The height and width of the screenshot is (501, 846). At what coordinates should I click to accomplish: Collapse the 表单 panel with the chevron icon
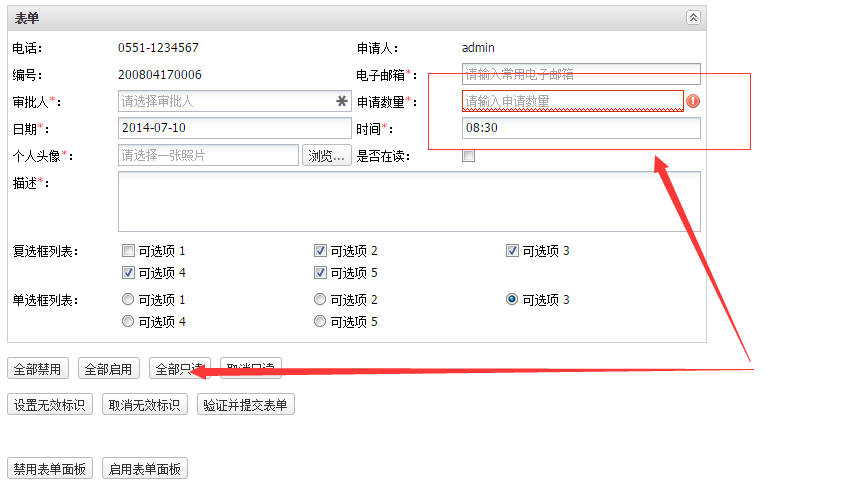[x=693, y=18]
